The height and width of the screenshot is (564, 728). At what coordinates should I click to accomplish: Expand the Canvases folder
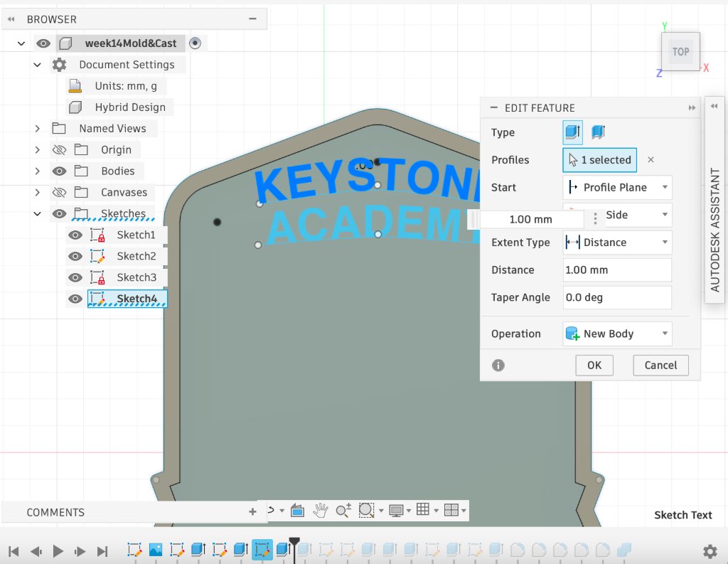(x=37, y=192)
